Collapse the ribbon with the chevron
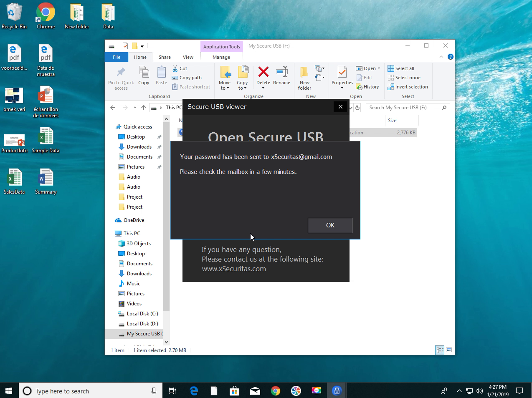The image size is (532, 398). coord(441,57)
